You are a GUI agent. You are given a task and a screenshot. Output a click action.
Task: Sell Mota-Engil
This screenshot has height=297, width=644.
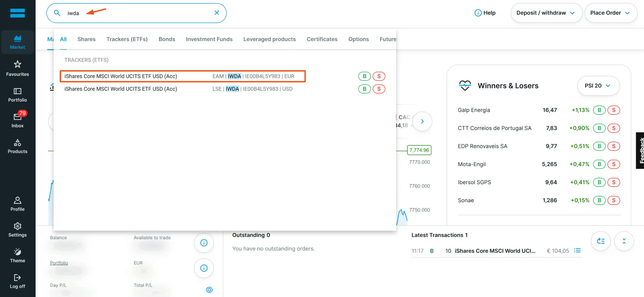pyautogui.click(x=614, y=164)
